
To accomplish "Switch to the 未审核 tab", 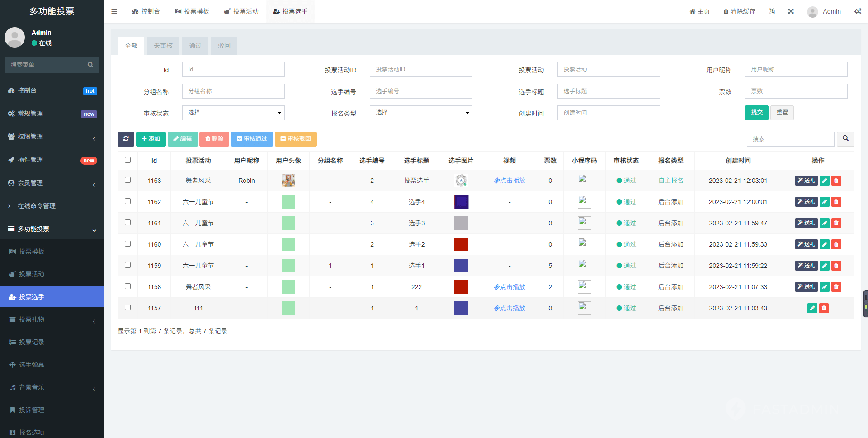I will 163,46.
